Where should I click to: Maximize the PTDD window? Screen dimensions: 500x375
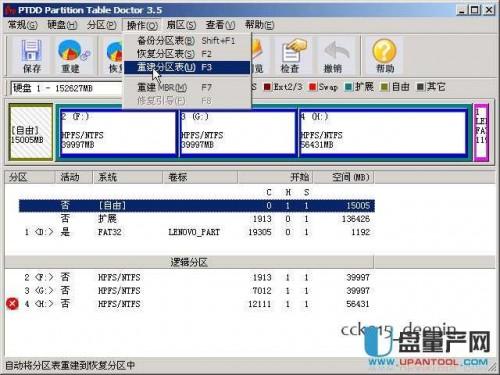pos(475,10)
